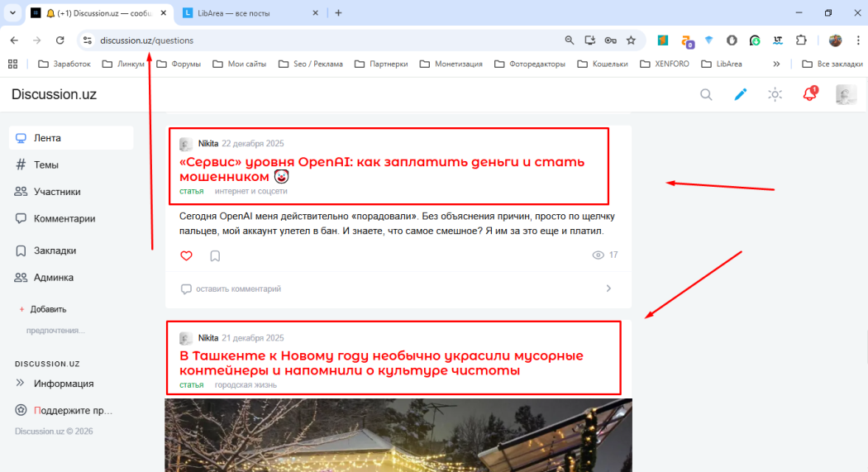
Task: Open Форумы bookmarks folder
Action: (179, 64)
